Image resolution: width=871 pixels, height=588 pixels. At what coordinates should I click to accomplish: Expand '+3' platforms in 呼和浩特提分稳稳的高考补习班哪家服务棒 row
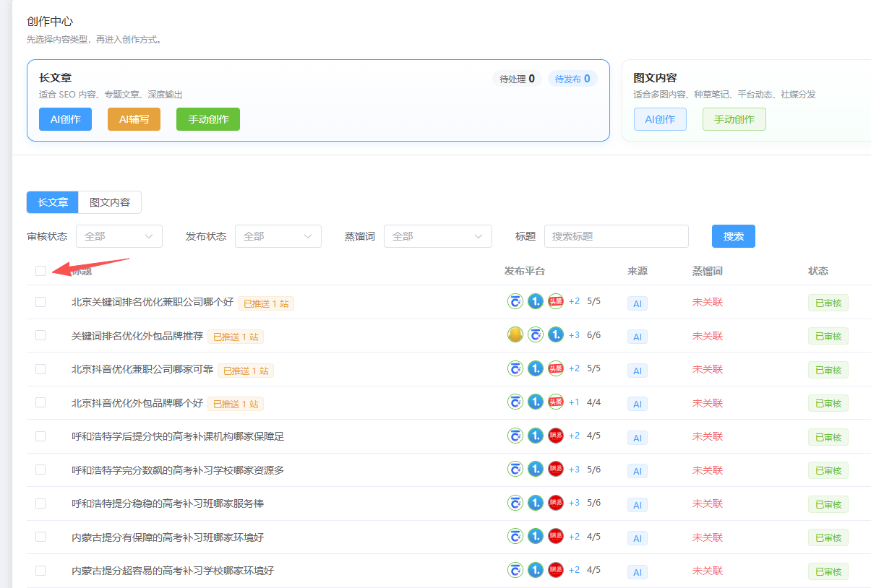click(574, 503)
